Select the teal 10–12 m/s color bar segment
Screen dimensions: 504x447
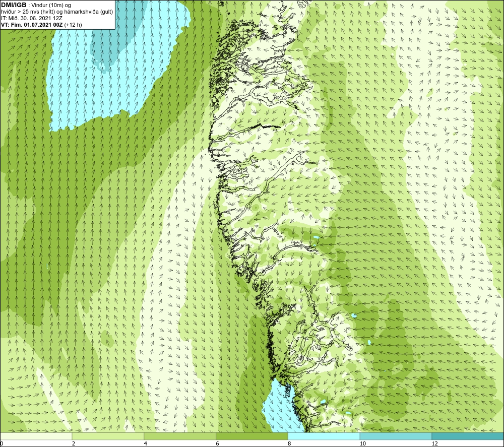click(x=396, y=436)
